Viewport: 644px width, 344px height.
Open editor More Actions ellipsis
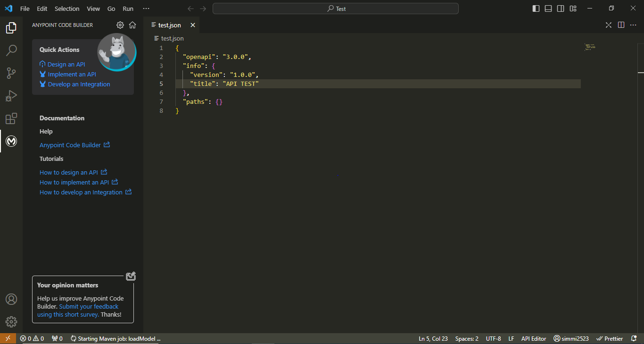click(x=633, y=25)
